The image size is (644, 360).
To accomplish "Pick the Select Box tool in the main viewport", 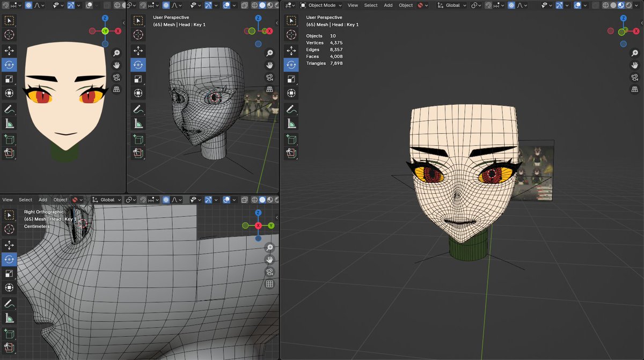I will click(290, 20).
